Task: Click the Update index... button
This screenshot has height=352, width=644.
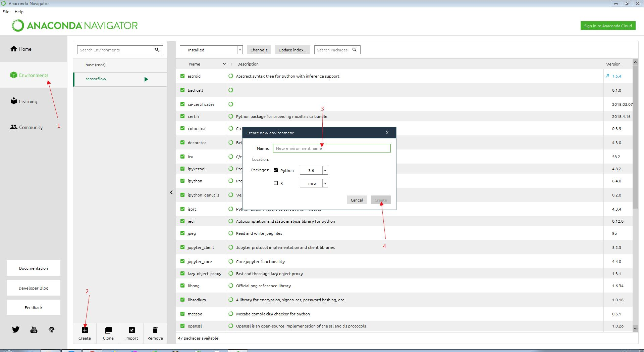Action: 292,50
